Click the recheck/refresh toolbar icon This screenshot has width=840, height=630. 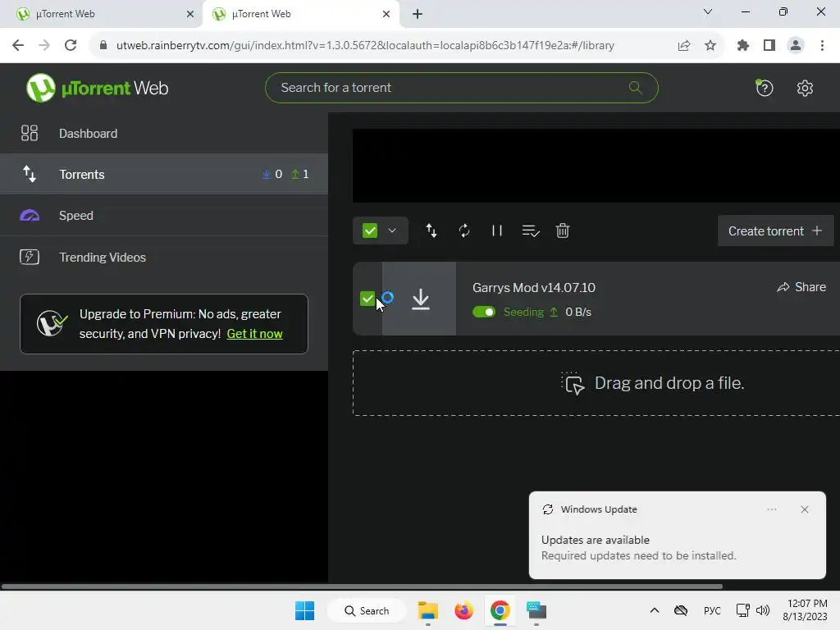point(464,231)
